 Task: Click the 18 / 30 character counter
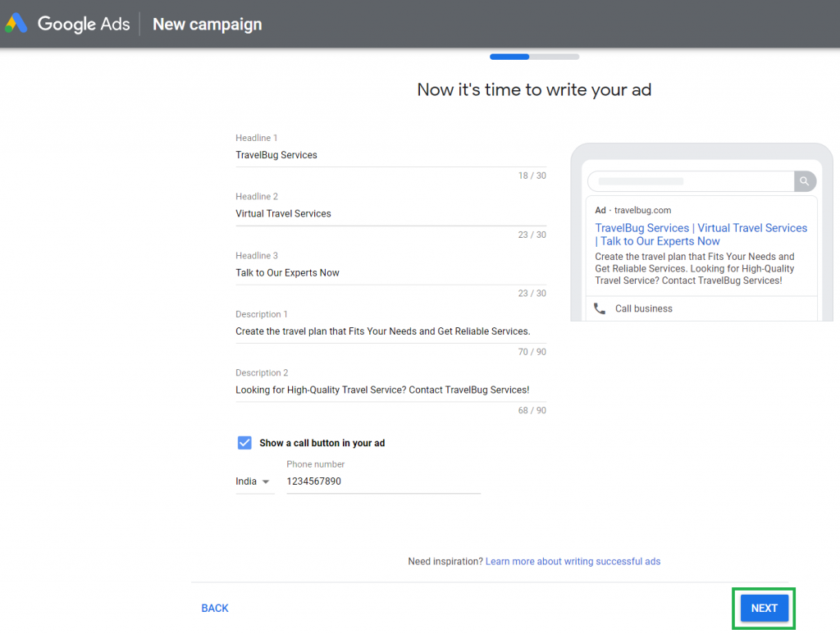(x=532, y=176)
